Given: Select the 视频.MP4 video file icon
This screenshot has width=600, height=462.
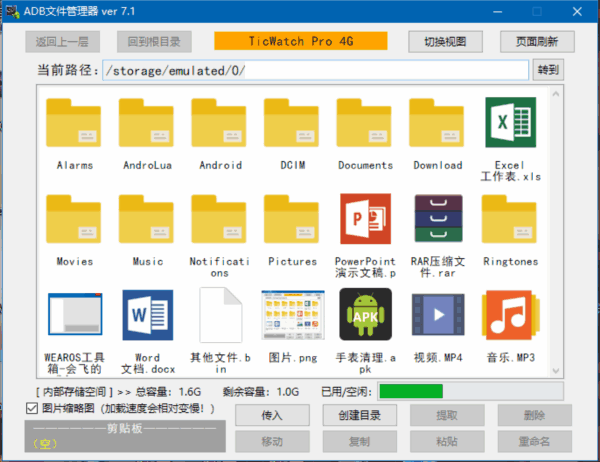Looking at the screenshot, I should [438, 315].
